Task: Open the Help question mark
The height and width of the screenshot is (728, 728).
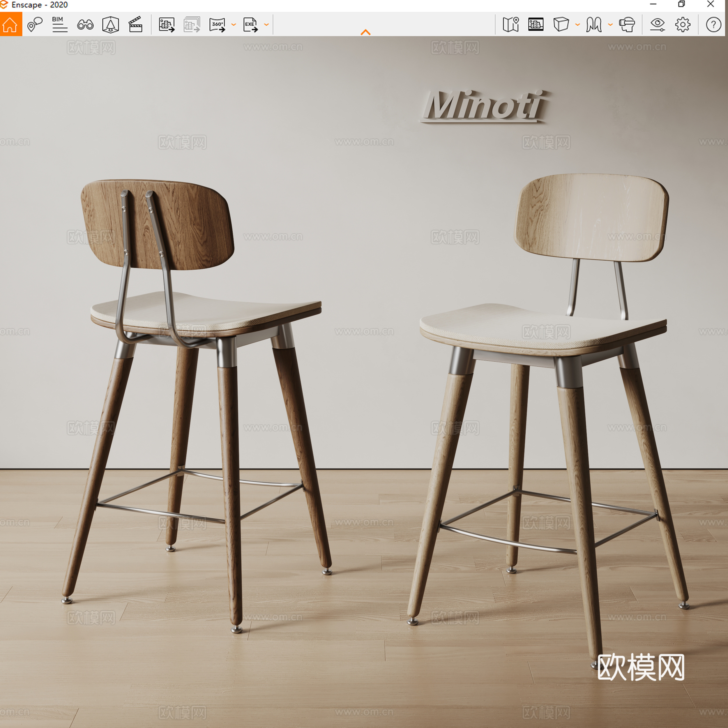Action: 714,25
